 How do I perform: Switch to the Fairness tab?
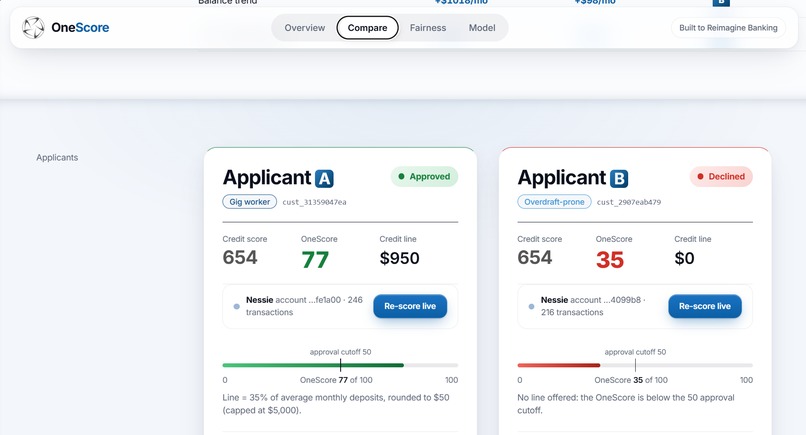click(428, 28)
